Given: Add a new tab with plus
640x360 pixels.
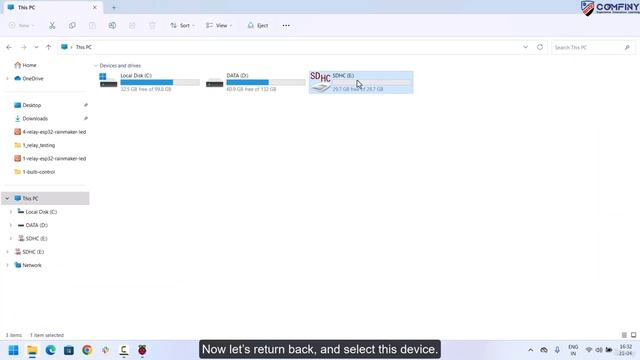Looking at the screenshot, I should (x=114, y=7).
